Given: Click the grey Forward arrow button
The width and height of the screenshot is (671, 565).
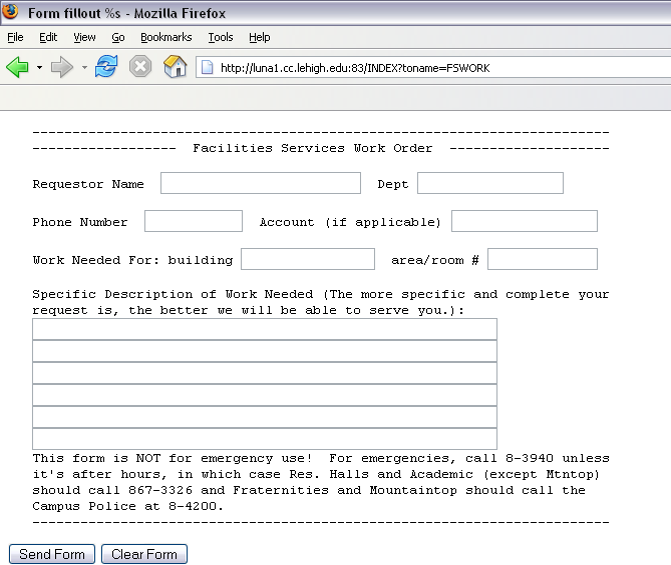Looking at the screenshot, I should point(62,67).
